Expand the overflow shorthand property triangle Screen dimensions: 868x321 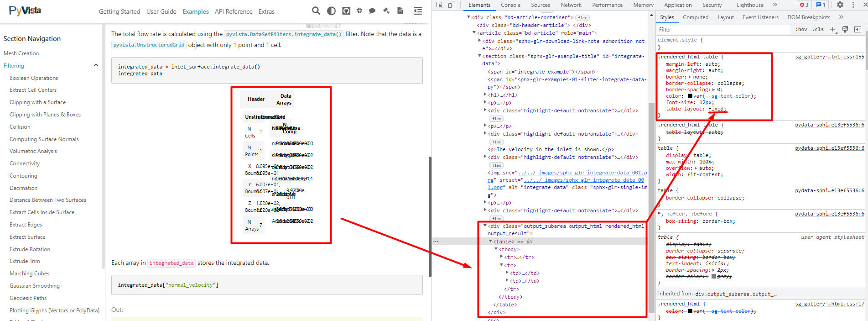click(696, 168)
